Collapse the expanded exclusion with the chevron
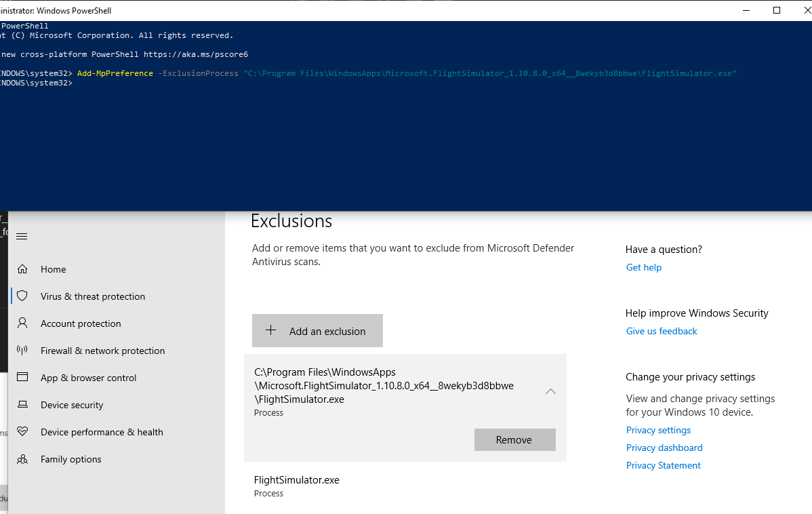This screenshot has height=514, width=812. [550, 392]
